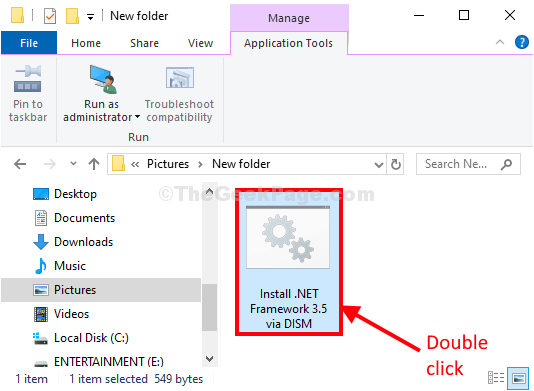Switch to the Share ribbon tab
Screen dimensions: 534x391
coord(144,43)
